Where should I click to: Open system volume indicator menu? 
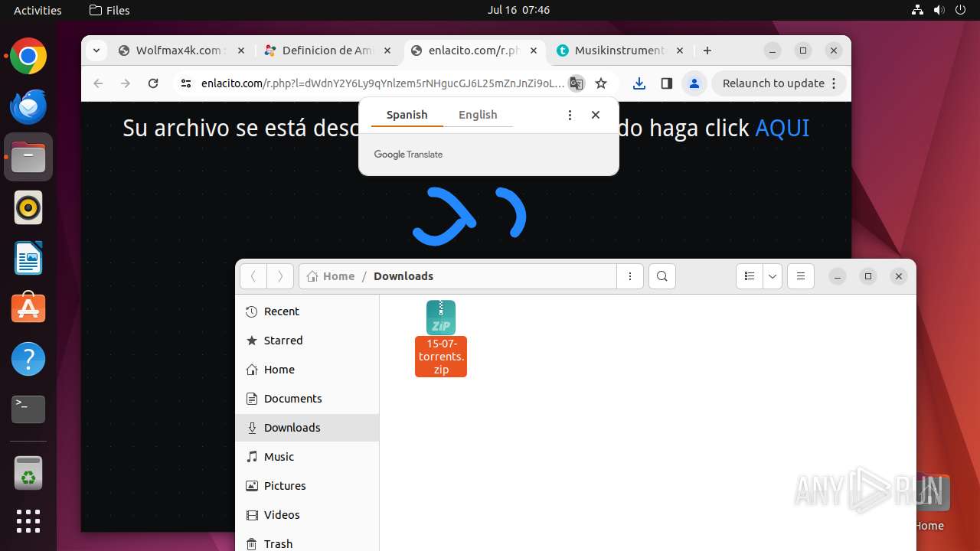[x=939, y=10]
